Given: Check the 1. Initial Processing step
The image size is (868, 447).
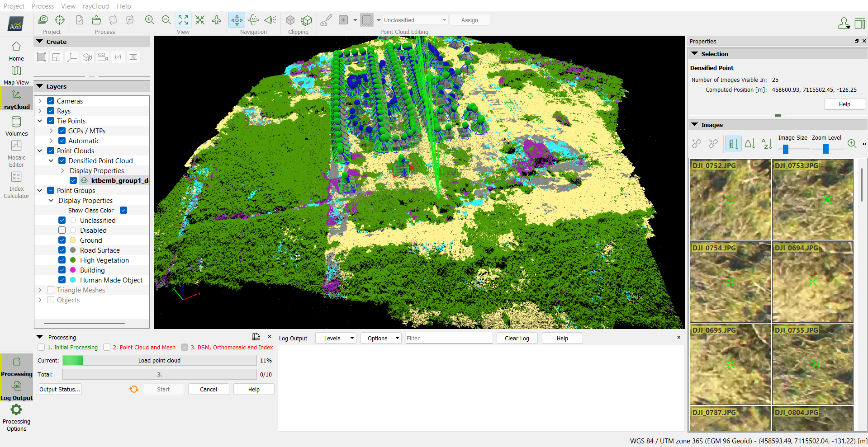Looking at the screenshot, I should 41,347.
